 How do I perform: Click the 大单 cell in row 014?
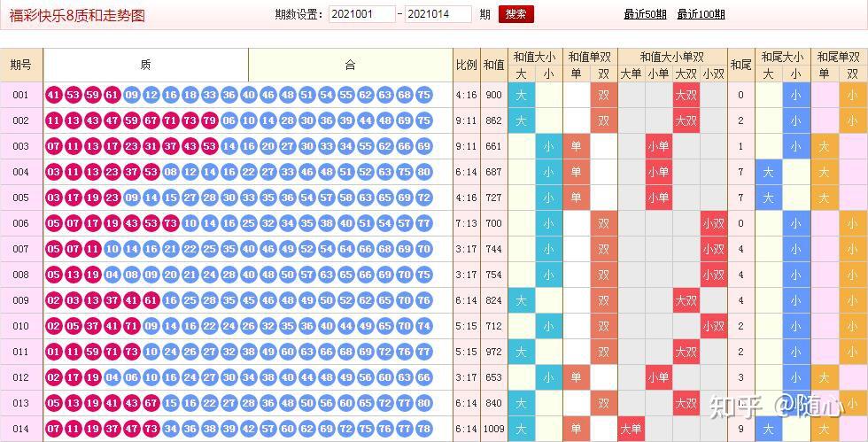(x=631, y=429)
